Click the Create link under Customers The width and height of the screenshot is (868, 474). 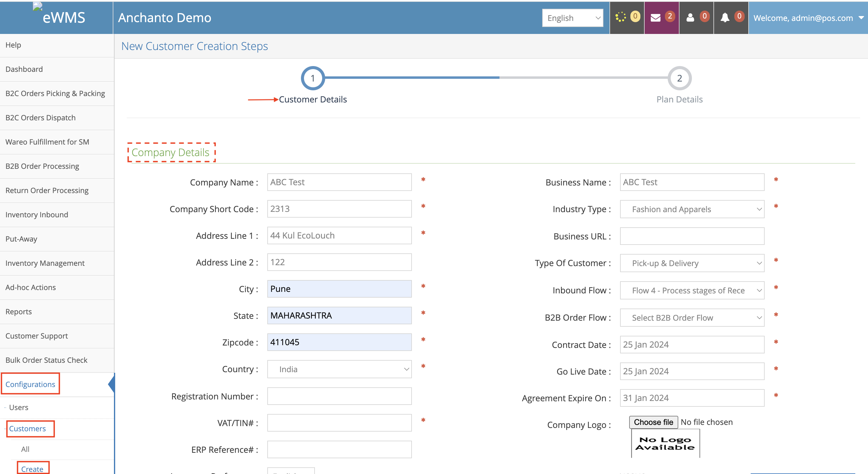32,469
